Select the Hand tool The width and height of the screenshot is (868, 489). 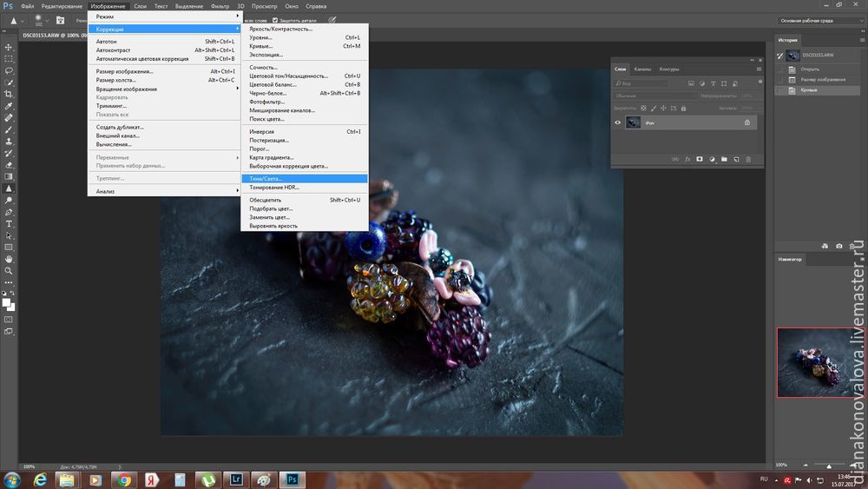click(x=9, y=258)
